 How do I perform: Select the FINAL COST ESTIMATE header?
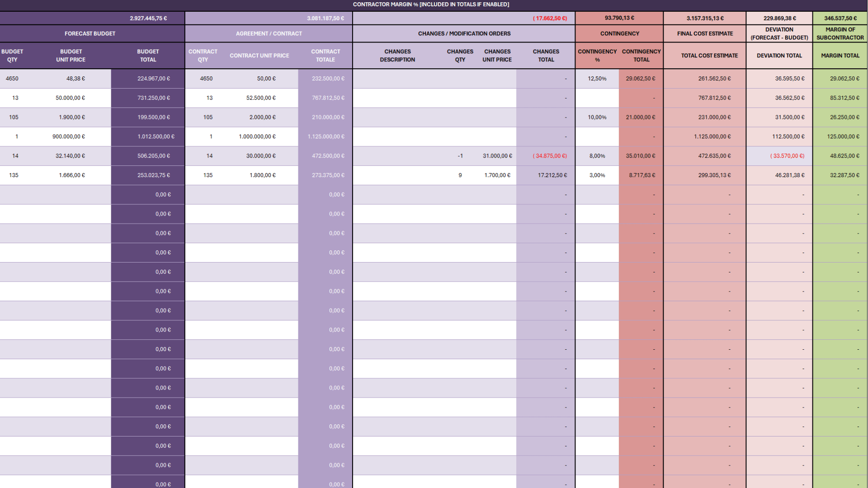[704, 33]
